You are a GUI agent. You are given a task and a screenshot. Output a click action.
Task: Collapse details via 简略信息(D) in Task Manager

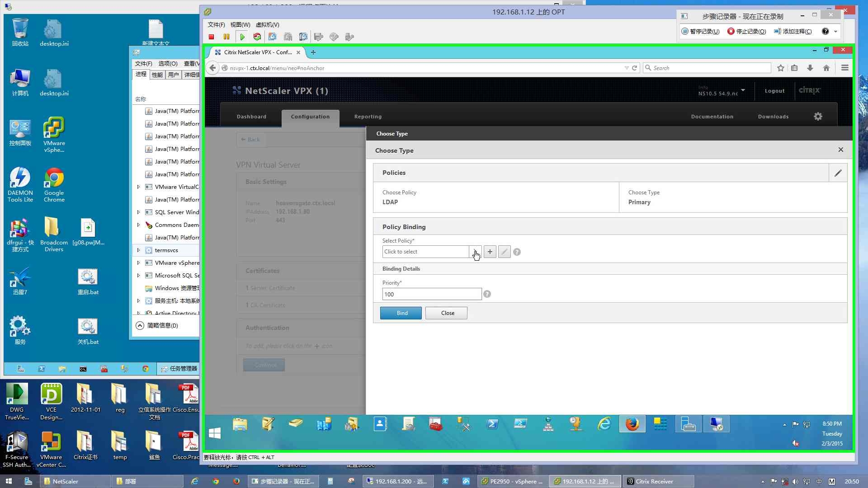(x=157, y=325)
